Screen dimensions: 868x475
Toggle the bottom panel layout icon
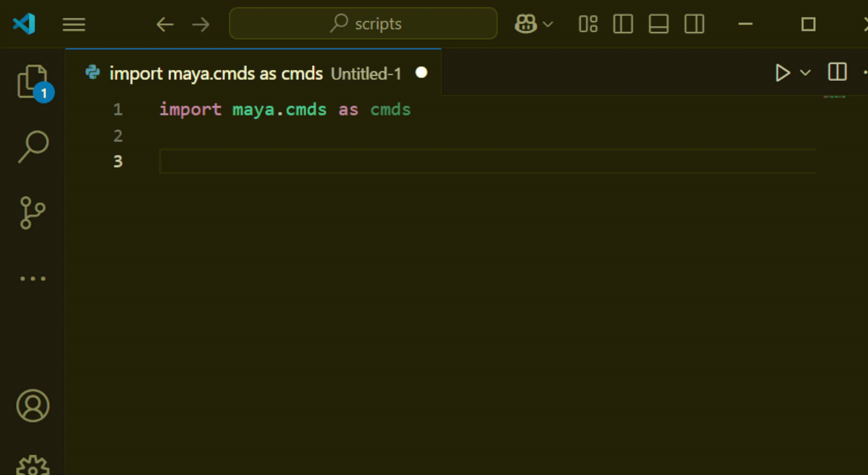[658, 24]
